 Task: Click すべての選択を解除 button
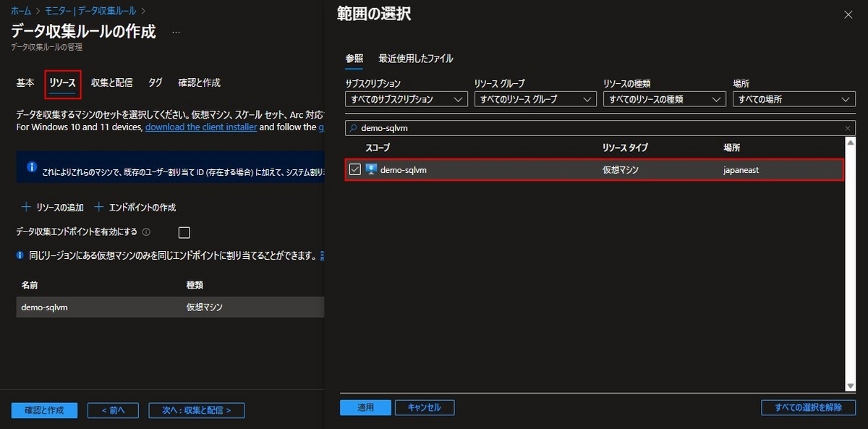point(809,407)
